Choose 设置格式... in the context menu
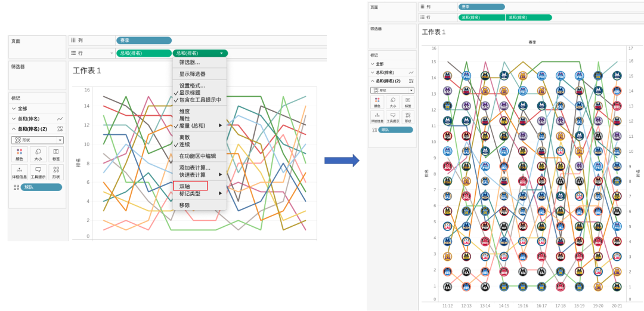 [199, 85]
